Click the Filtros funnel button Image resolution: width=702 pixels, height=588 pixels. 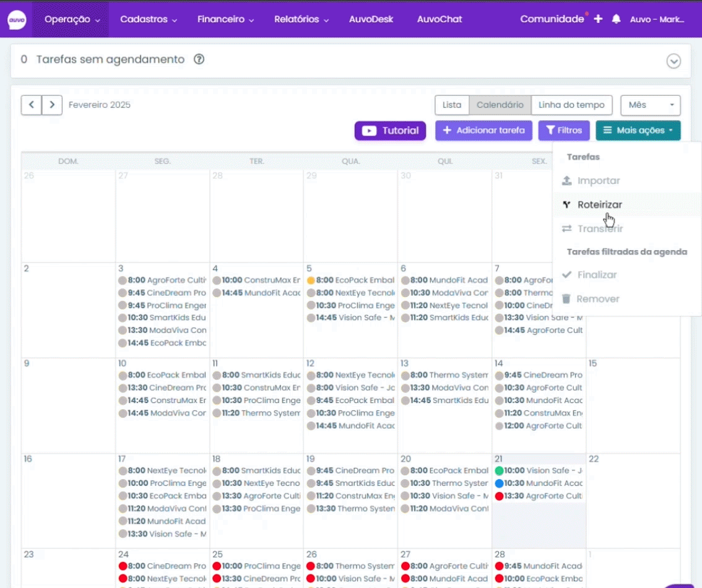564,131
